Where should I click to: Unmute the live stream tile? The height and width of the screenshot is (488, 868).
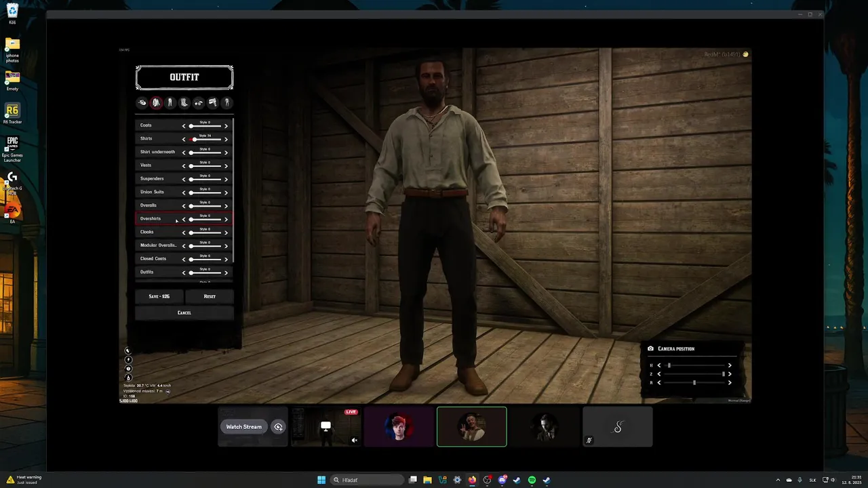click(354, 441)
